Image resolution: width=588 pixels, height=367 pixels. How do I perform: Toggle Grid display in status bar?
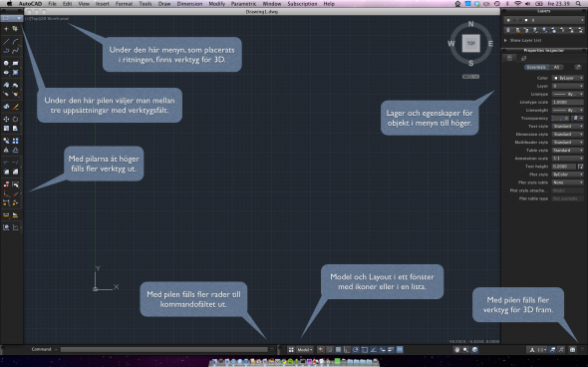pos(338,350)
